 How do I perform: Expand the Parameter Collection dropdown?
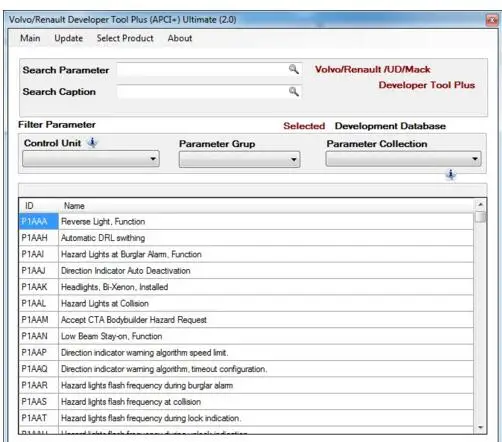tap(403, 159)
